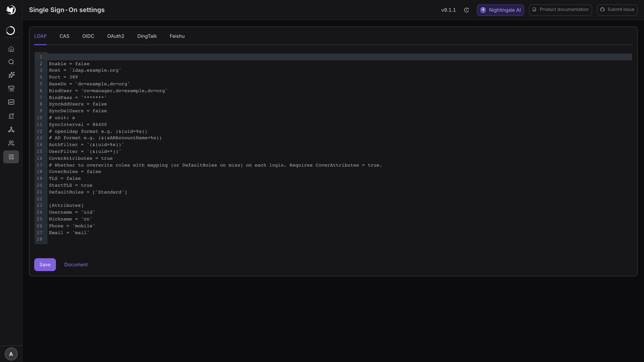
Task: Open the network topology sidebar icon
Action: [x=11, y=130]
